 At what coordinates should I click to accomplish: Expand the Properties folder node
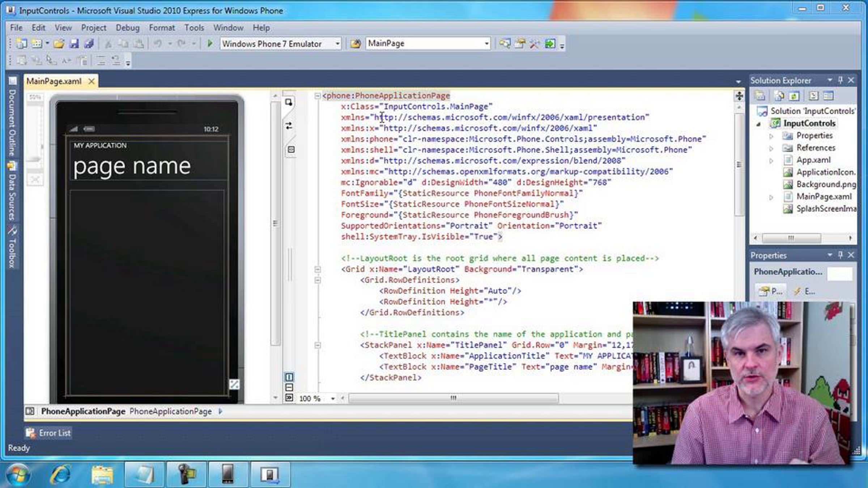point(771,136)
